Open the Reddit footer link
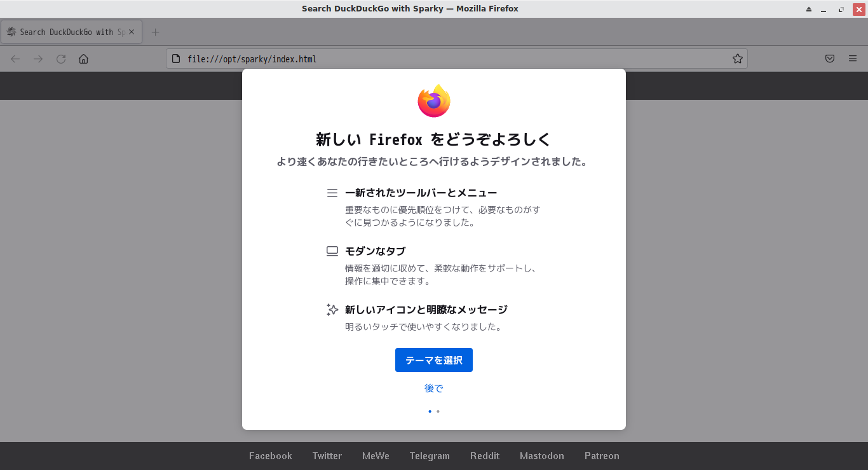 (x=485, y=456)
